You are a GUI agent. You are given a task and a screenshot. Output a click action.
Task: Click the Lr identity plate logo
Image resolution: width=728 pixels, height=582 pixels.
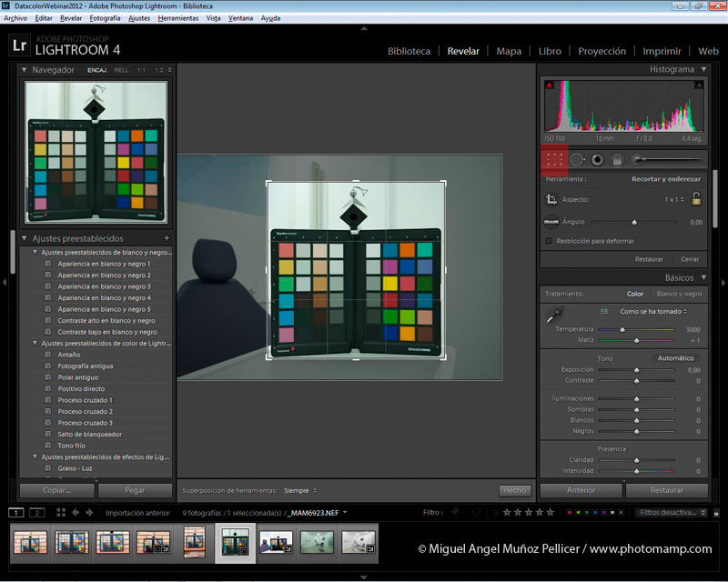pyautogui.click(x=20, y=45)
